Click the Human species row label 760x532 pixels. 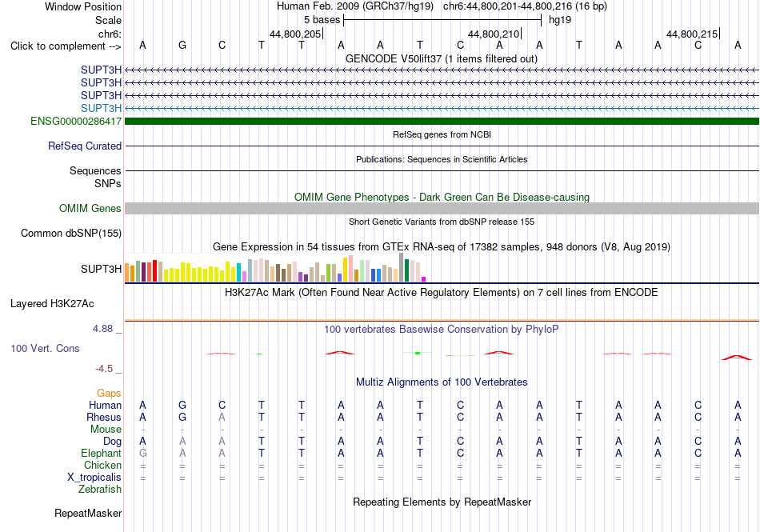pyautogui.click(x=105, y=405)
